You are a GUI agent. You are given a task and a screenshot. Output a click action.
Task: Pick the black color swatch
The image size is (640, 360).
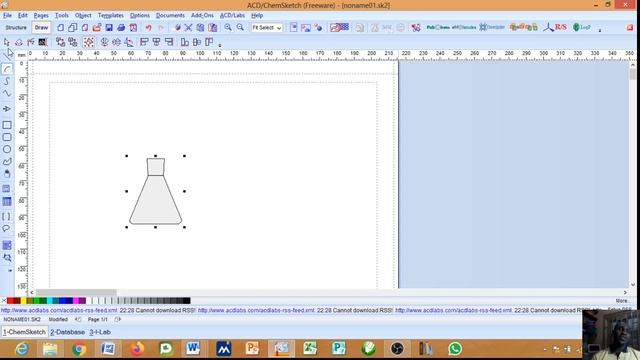pos(187,301)
